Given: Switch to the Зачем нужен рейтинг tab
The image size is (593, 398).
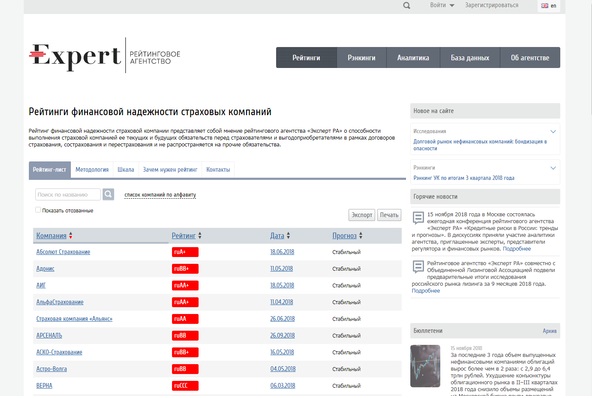Looking at the screenshot, I should tap(170, 170).
